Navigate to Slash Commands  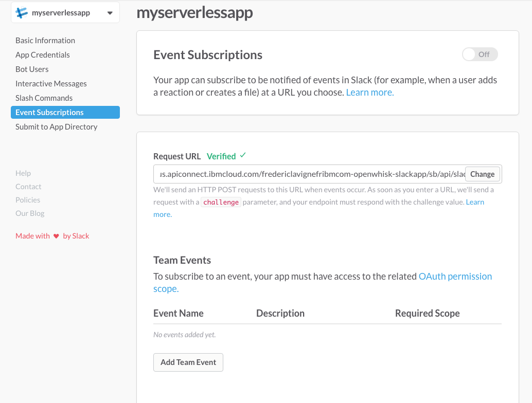pyautogui.click(x=44, y=98)
